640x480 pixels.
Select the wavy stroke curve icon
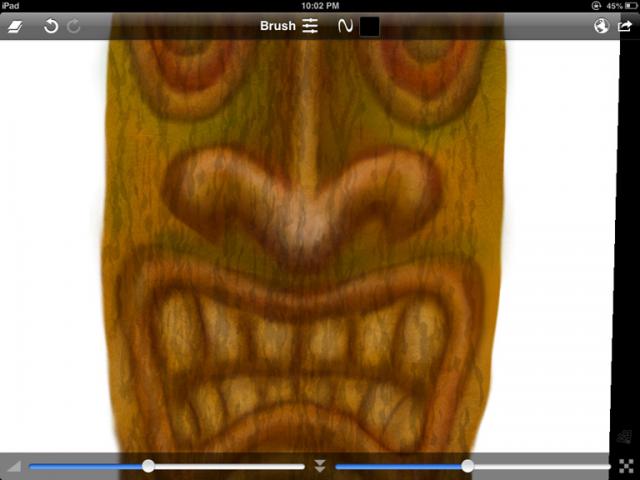coord(344,26)
